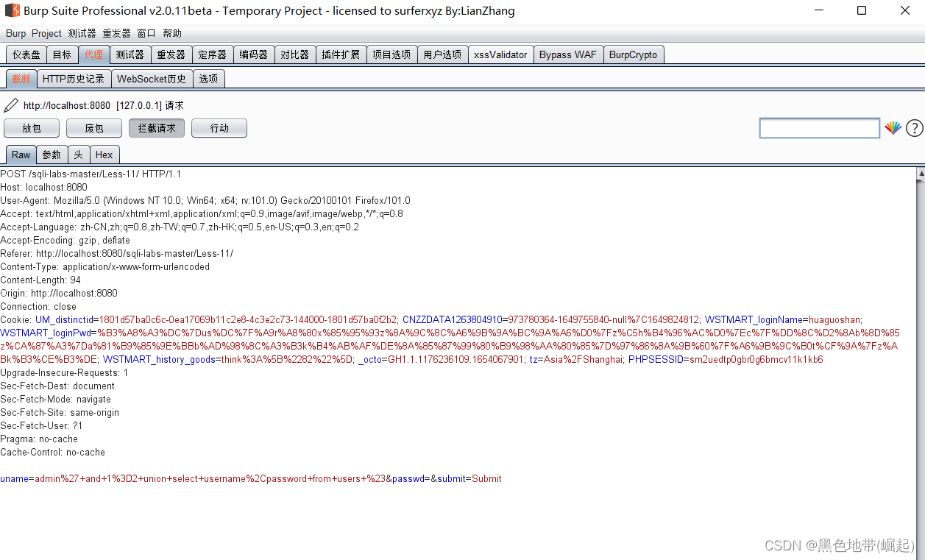
Task: Open the HTTP历史记录 sub-tab
Action: tap(74, 79)
